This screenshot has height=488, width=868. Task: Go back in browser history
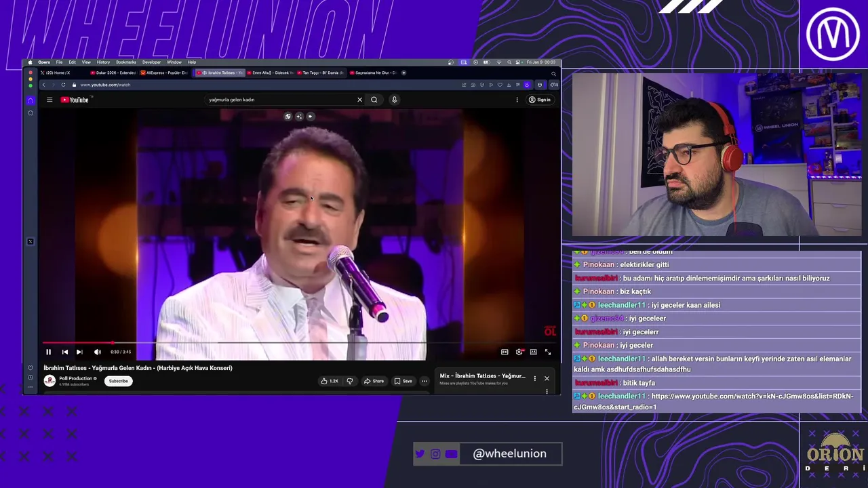coord(43,85)
